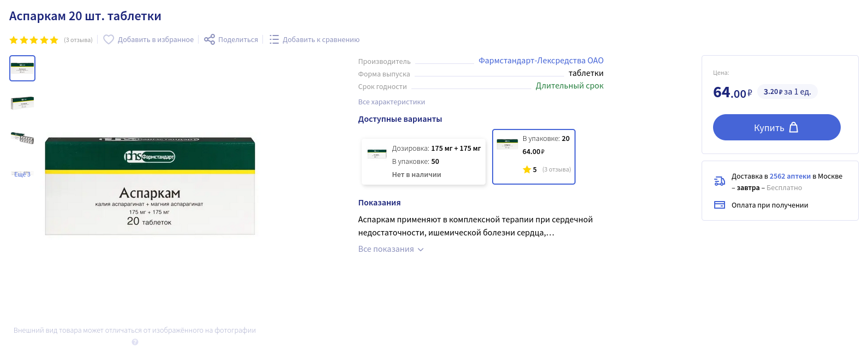This screenshot has height=360, width=868.
Task: Click the 50-pack variant thumbnail image
Action: (377, 154)
